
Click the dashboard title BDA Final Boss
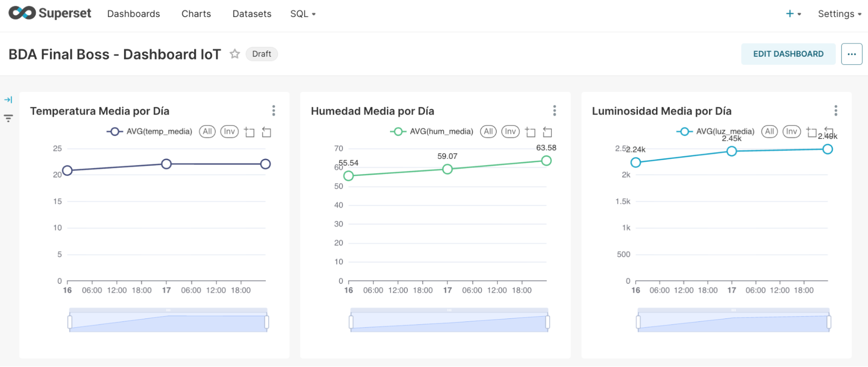(x=115, y=54)
